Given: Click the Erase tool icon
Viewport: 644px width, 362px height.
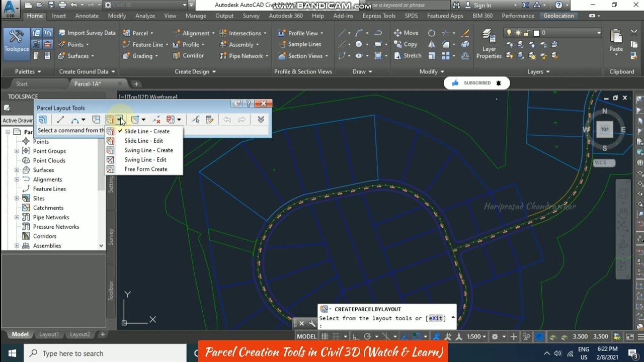Looking at the screenshot, I should [x=465, y=33].
